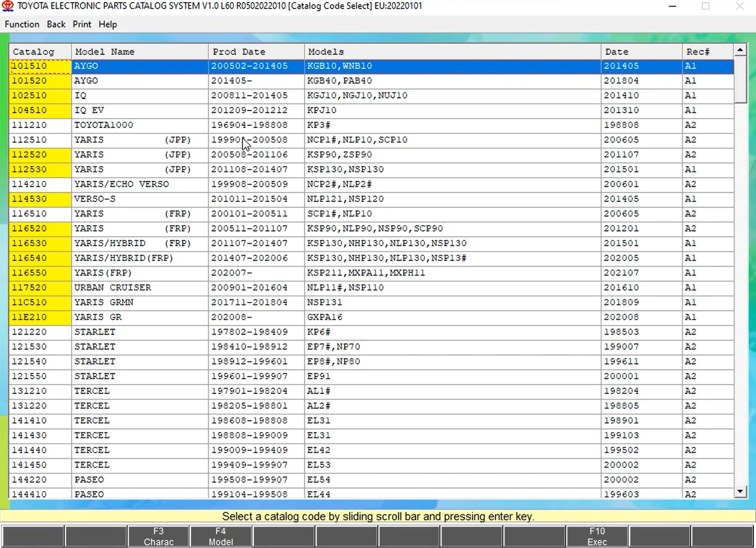The width and height of the screenshot is (756, 548).
Task: Select the URBAN CRUISER model row
Action: pyautogui.click(x=113, y=287)
